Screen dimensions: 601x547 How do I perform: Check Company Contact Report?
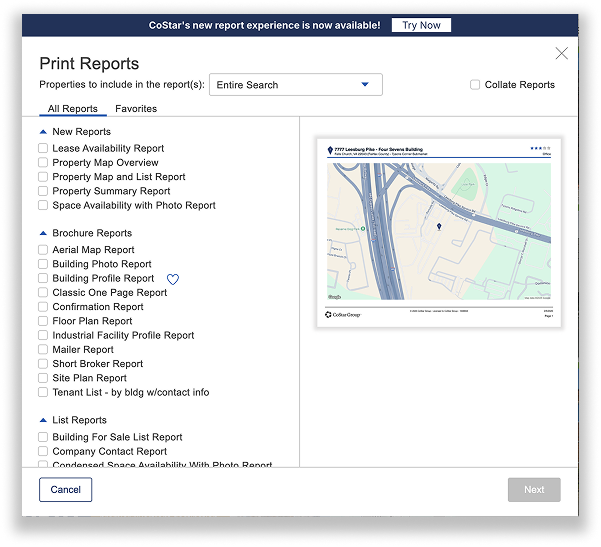point(43,451)
